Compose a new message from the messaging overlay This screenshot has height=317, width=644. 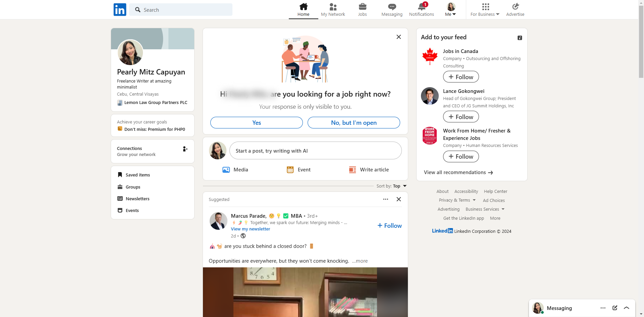tap(615, 308)
